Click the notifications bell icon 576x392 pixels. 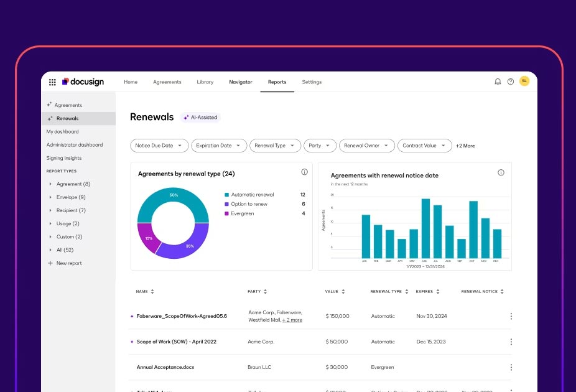tap(498, 82)
